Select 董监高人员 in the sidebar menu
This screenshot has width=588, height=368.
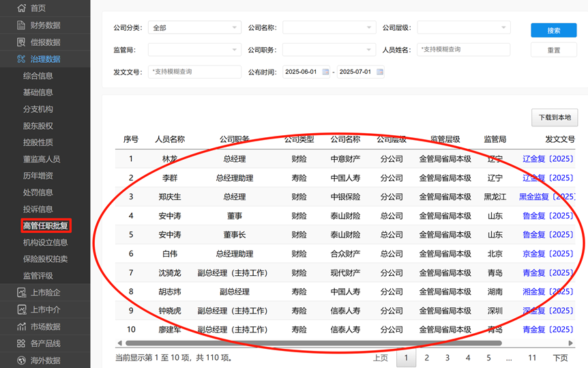tap(42, 159)
